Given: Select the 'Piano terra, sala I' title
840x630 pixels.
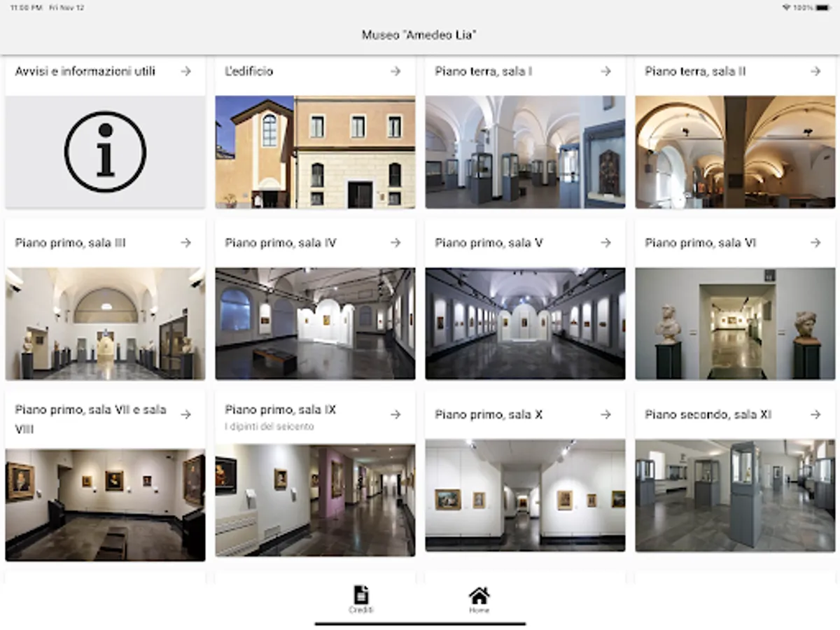Looking at the screenshot, I should point(484,71).
